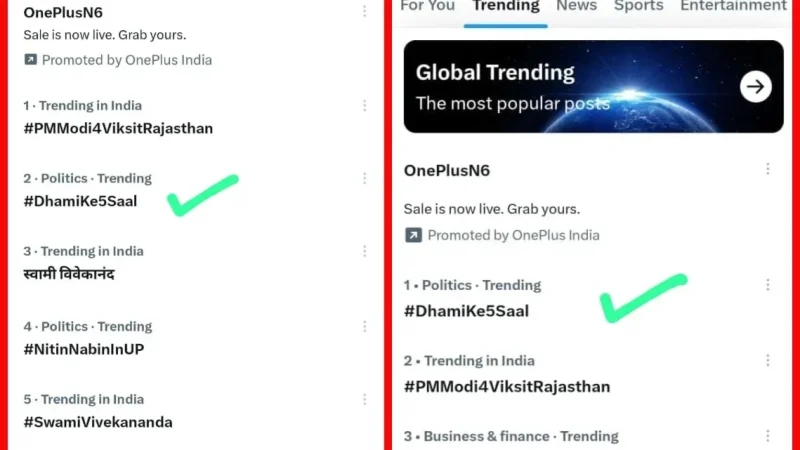
Task: Open more options for #DhamiKe5Saal in left panel
Action: pyautogui.click(x=364, y=178)
